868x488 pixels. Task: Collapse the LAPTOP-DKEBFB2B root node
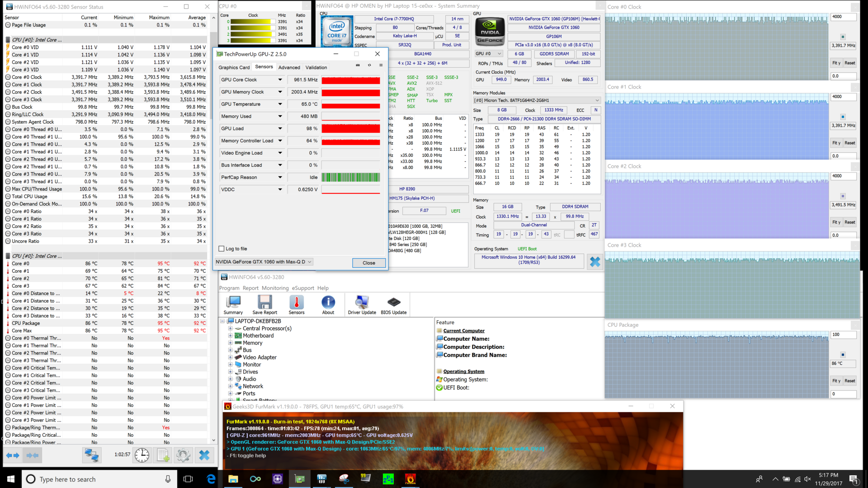click(222, 321)
